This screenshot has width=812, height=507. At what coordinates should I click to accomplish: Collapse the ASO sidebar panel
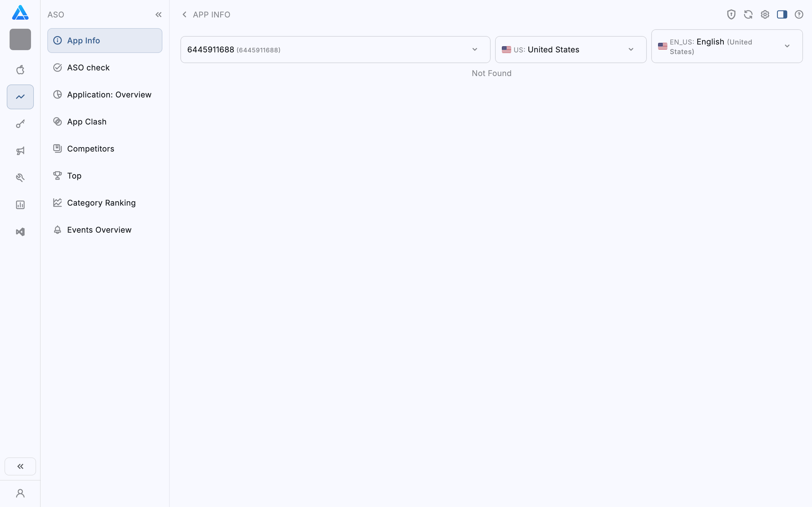click(158, 14)
